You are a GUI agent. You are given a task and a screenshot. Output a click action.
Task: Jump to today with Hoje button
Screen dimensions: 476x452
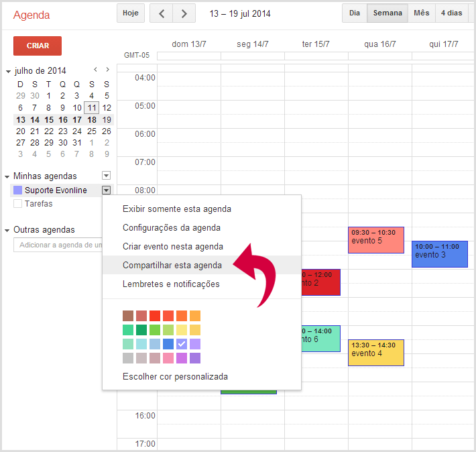131,13
